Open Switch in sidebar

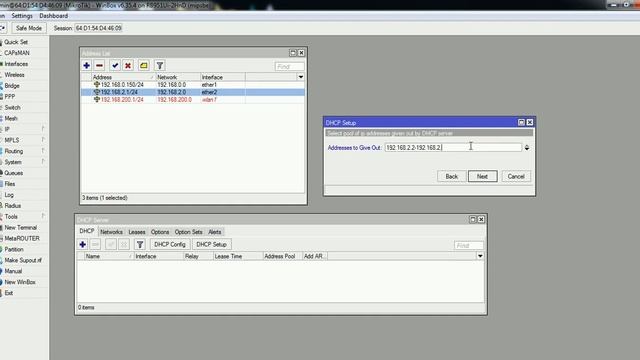click(12, 107)
